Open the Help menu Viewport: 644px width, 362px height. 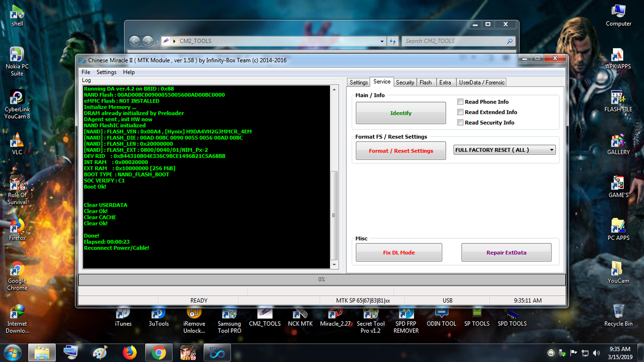click(129, 72)
